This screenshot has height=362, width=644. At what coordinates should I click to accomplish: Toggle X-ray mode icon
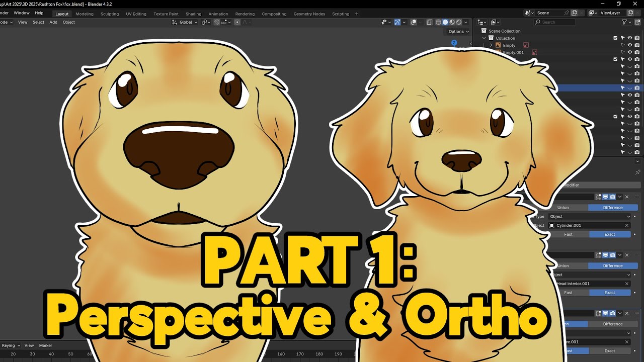pyautogui.click(x=429, y=22)
